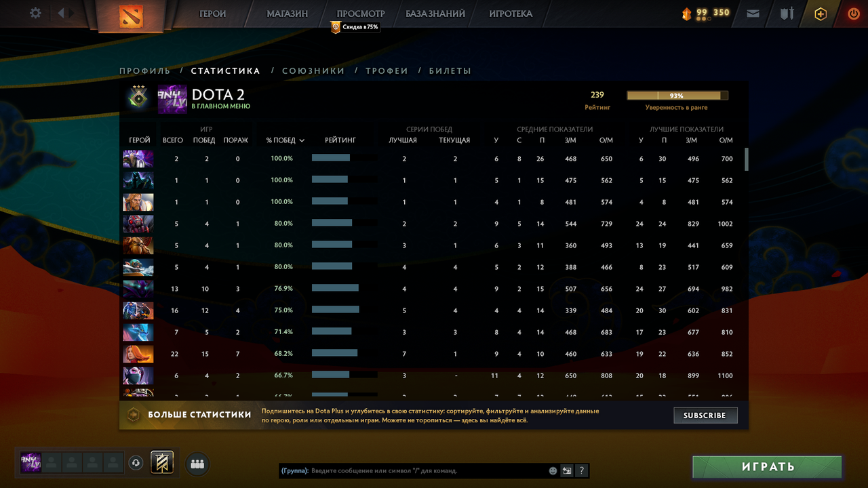This screenshot has width=868, height=488.
Task: Select hero portrait in the row with 388 GPM
Action: pyautogui.click(x=138, y=267)
